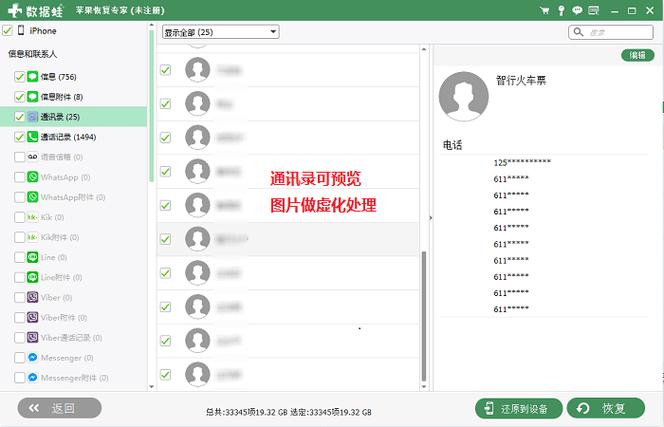Check the Messenger (0) checkbox
The height and width of the screenshot is (427, 664).
(x=19, y=358)
